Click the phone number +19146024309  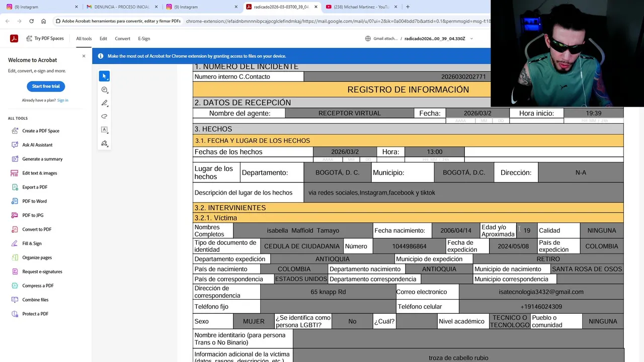pyautogui.click(x=541, y=307)
